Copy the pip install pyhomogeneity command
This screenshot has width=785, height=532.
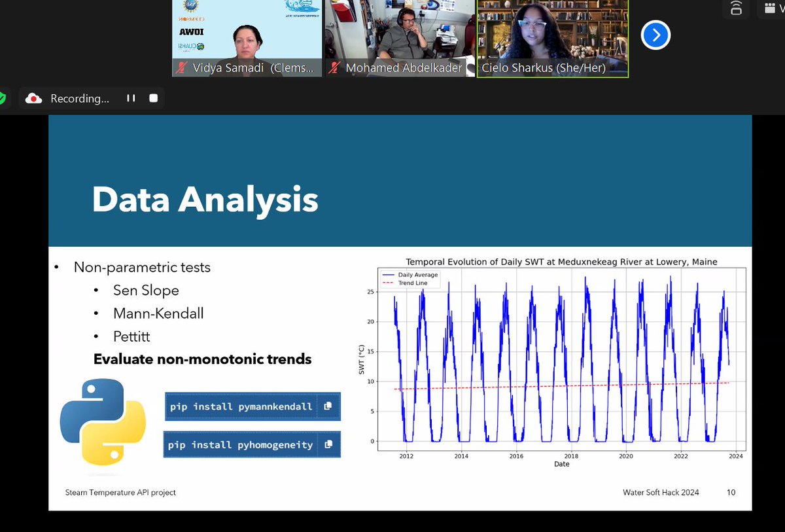coord(328,444)
